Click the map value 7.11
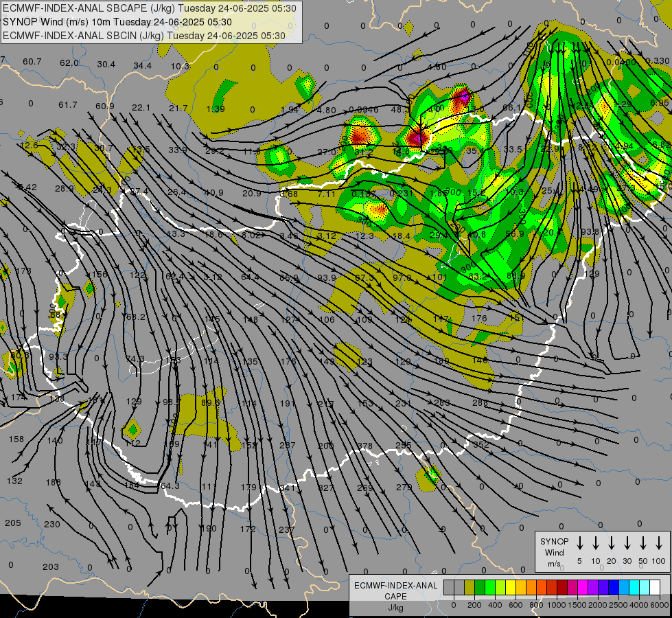672x618 pixels. 327,194
